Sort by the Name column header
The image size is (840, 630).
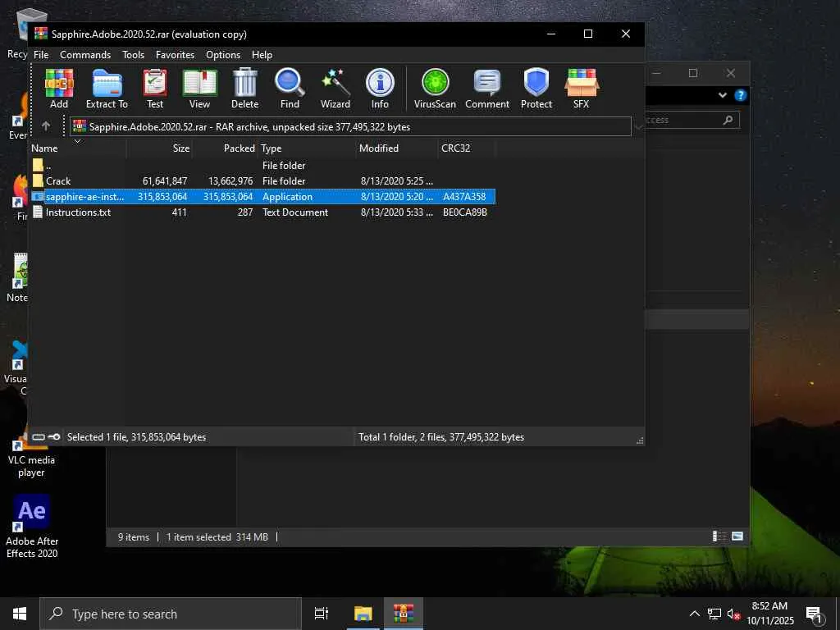pyautogui.click(x=78, y=148)
